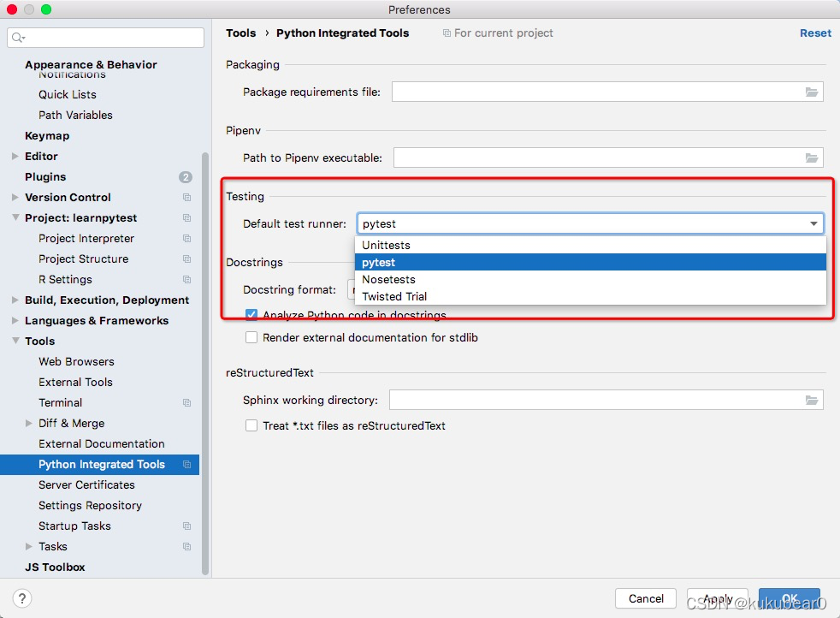This screenshot has width=840, height=618.
Task: Toggle Analyze Python code in docstrings checkbox
Action: (251, 315)
